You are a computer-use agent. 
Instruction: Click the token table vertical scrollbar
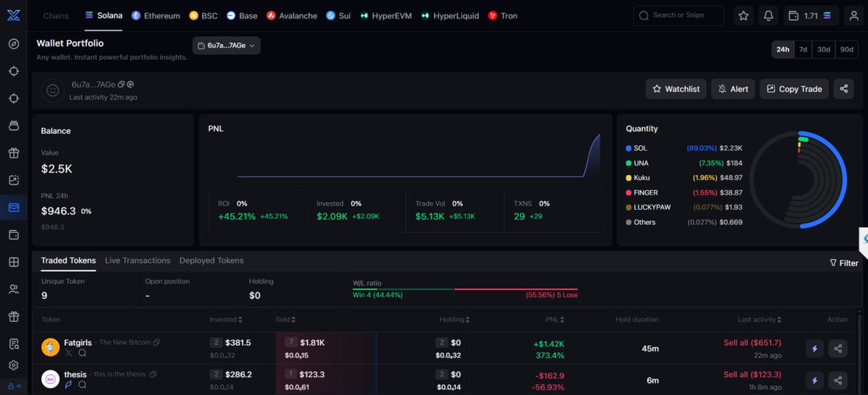pos(859,352)
